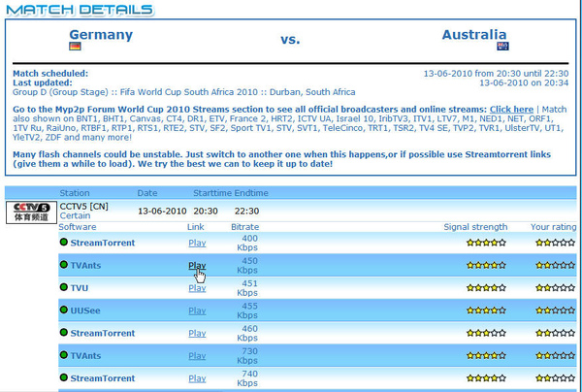Play the StreamTorrent 400 Kbps stream
The height and width of the screenshot is (392, 582).
197,244
